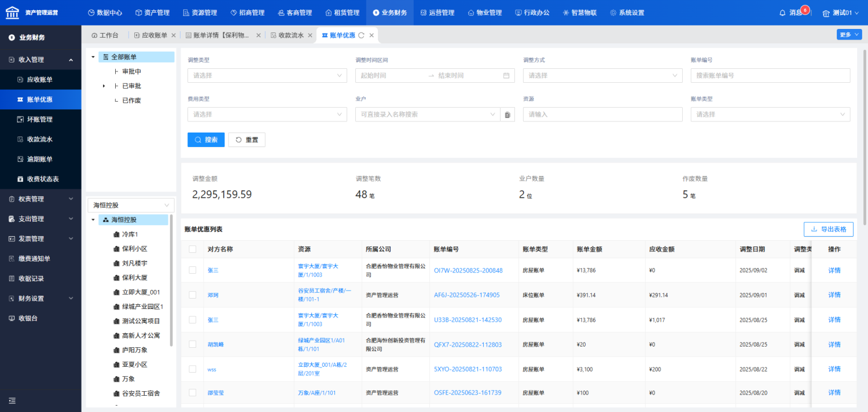
Task: Click the 坏账管理 sidebar icon
Action: click(x=20, y=119)
